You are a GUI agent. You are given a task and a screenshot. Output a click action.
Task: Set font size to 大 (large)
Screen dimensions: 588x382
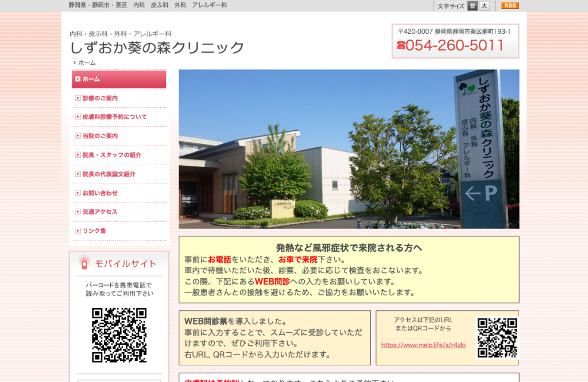[x=485, y=6]
